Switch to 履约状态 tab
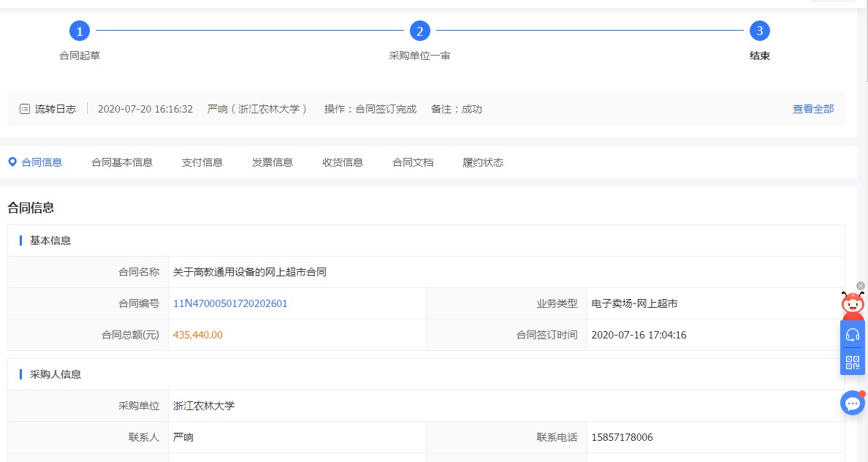 [x=483, y=162]
